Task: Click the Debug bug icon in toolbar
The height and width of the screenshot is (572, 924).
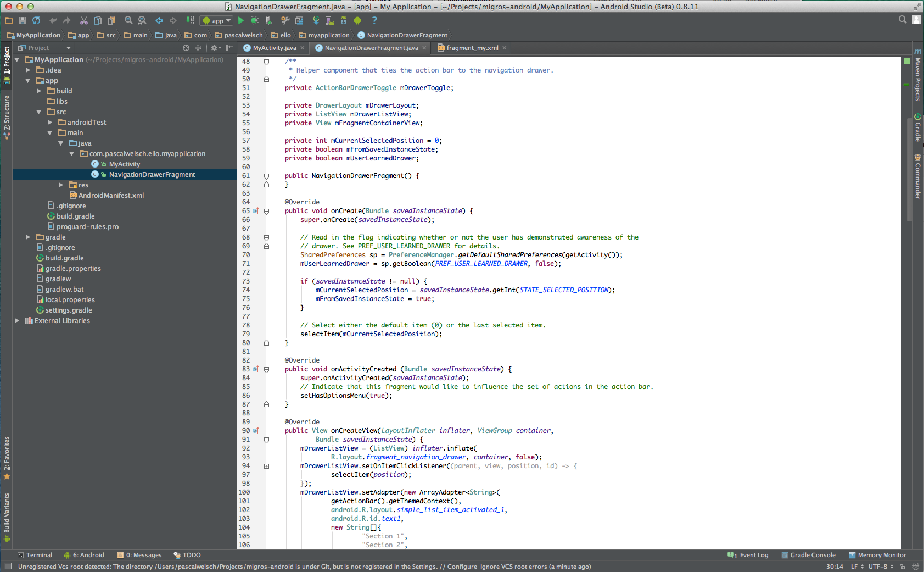Action: 254,20
